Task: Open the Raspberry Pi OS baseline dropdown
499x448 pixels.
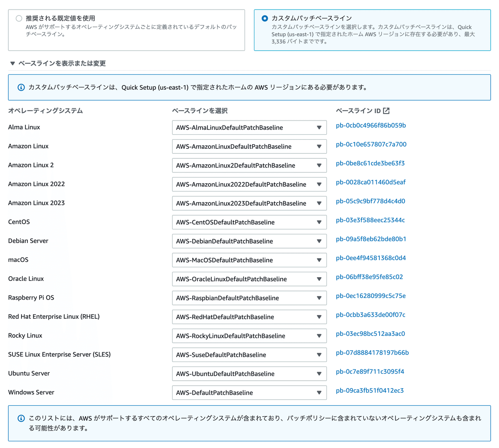Action: point(249,298)
